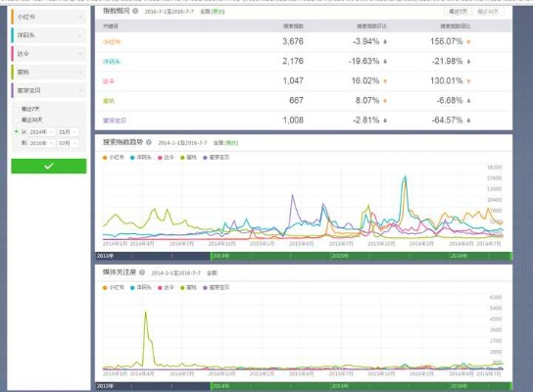Click the down arrow next to -21.98%

[x=468, y=62]
